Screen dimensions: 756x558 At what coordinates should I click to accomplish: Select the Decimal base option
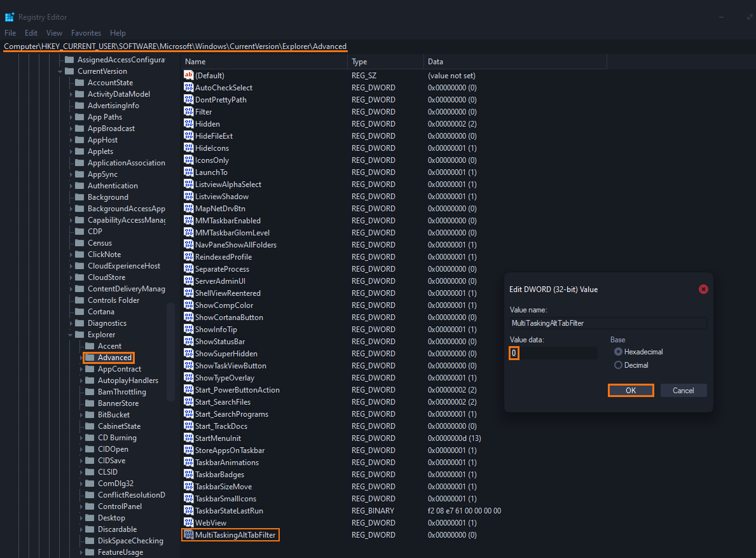618,365
